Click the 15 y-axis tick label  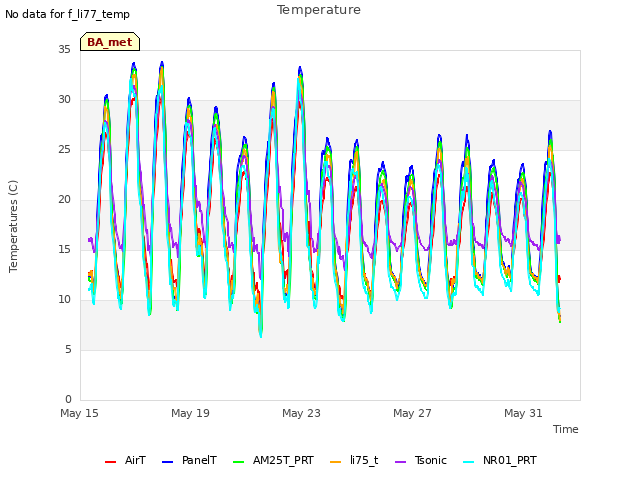64,250
